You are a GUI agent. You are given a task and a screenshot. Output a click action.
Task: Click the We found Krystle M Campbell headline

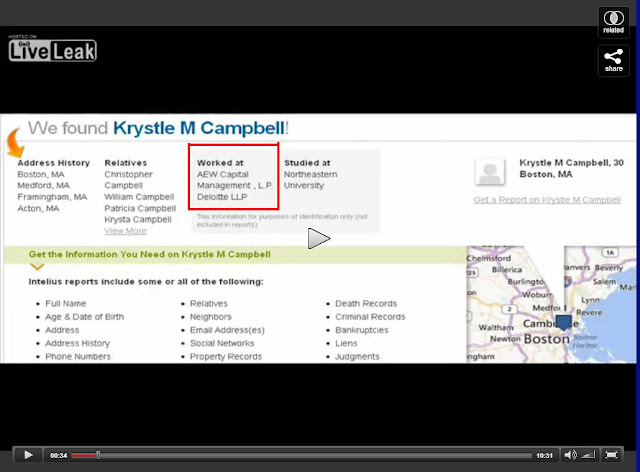[158, 128]
